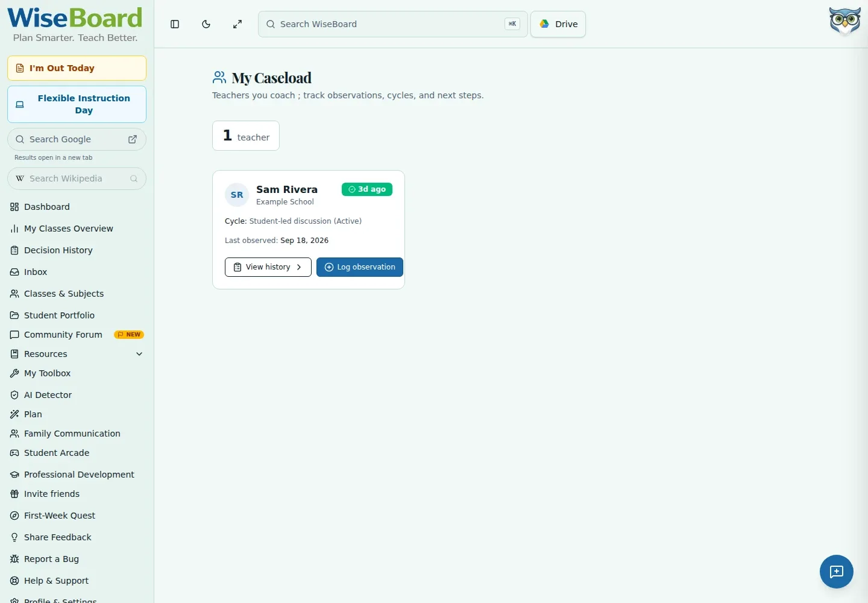
Task: Click the WiseBoard logo
Action: 75,24
